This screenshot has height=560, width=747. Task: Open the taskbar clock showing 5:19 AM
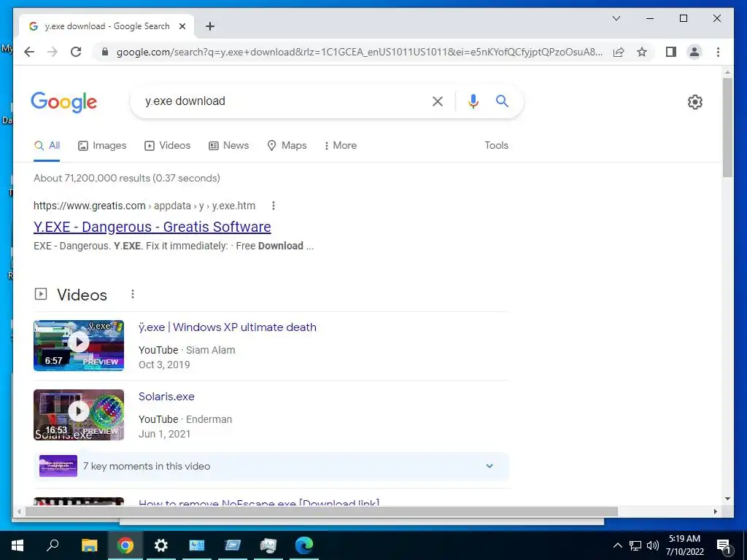click(684, 545)
